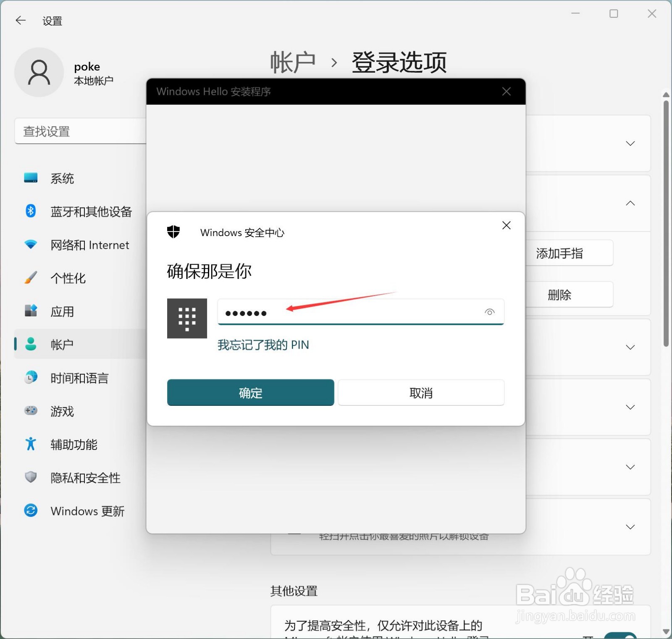Click the 添加手指 button

click(x=569, y=253)
